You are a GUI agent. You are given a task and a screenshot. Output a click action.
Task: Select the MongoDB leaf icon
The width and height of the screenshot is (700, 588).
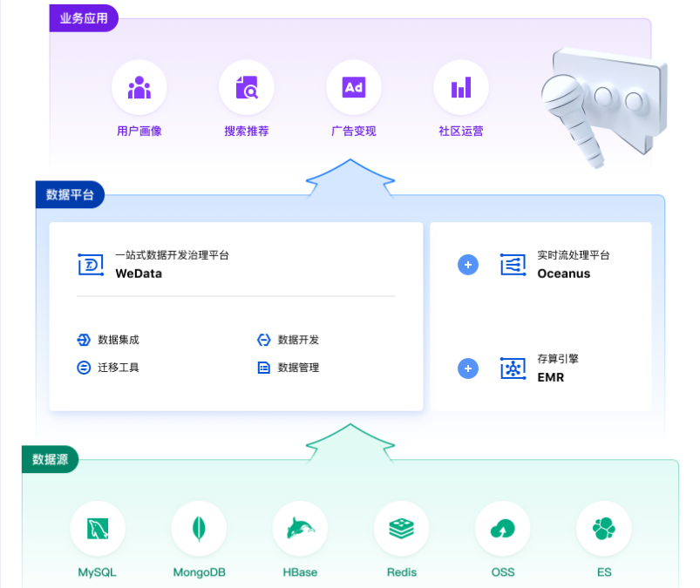(199, 529)
